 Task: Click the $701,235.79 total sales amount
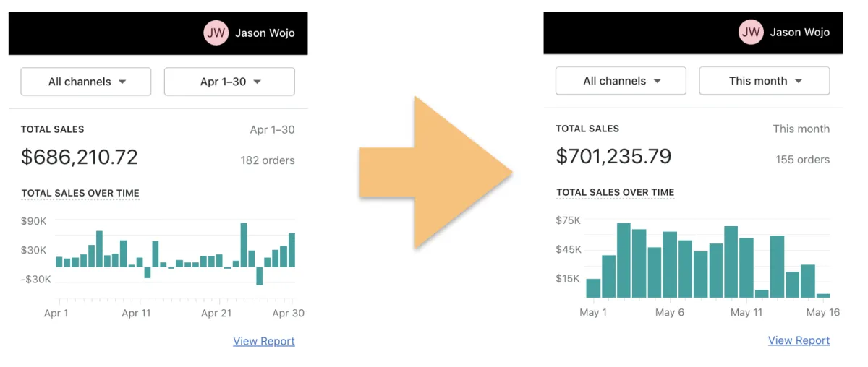pos(613,156)
